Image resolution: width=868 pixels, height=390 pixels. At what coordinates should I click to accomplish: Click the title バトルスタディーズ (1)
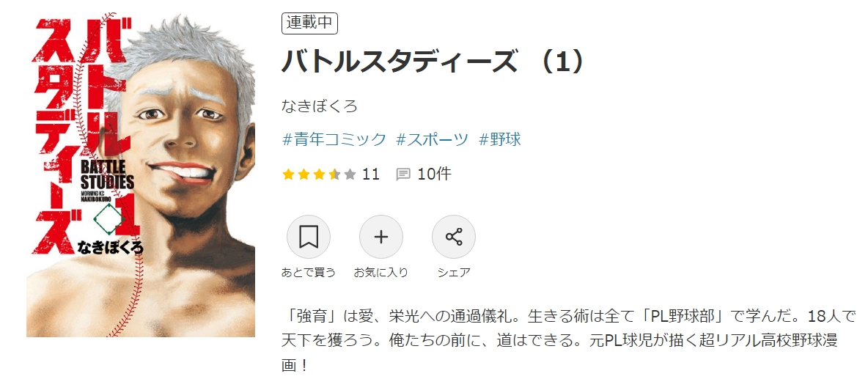coord(433,62)
